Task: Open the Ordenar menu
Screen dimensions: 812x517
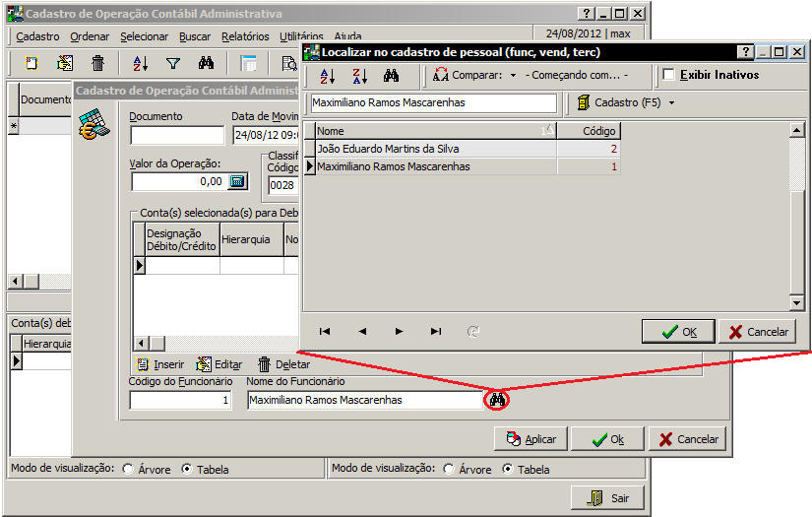Action: (90, 36)
